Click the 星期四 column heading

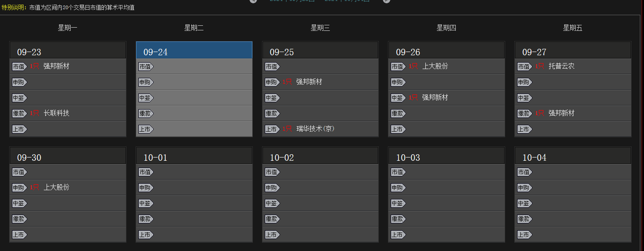point(447,28)
